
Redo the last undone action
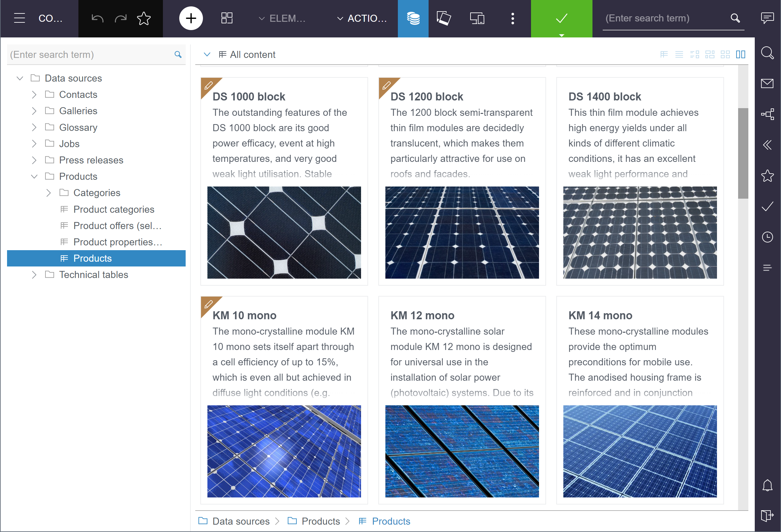coord(121,18)
